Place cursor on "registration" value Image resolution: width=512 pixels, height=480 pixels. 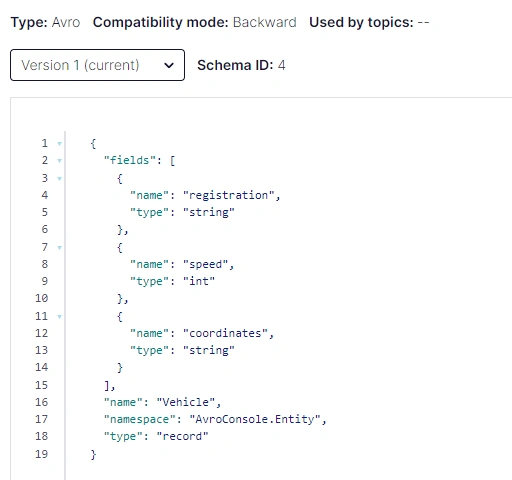[x=228, y=195]
